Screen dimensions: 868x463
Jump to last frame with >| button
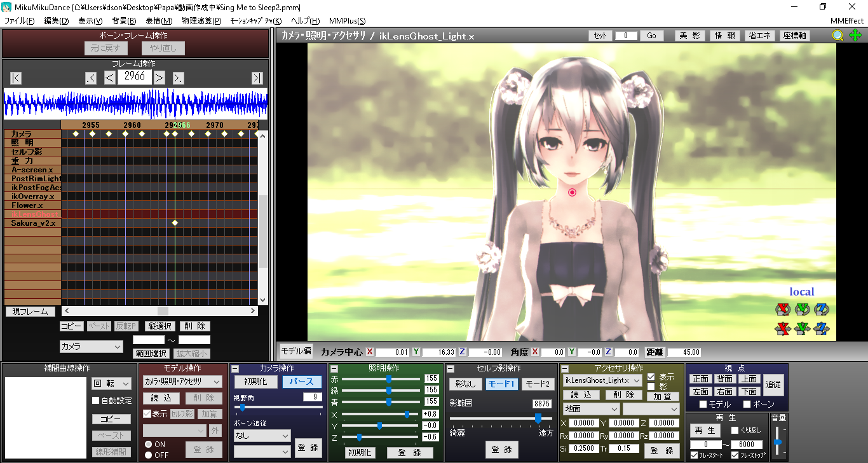[x=257, y=78]
